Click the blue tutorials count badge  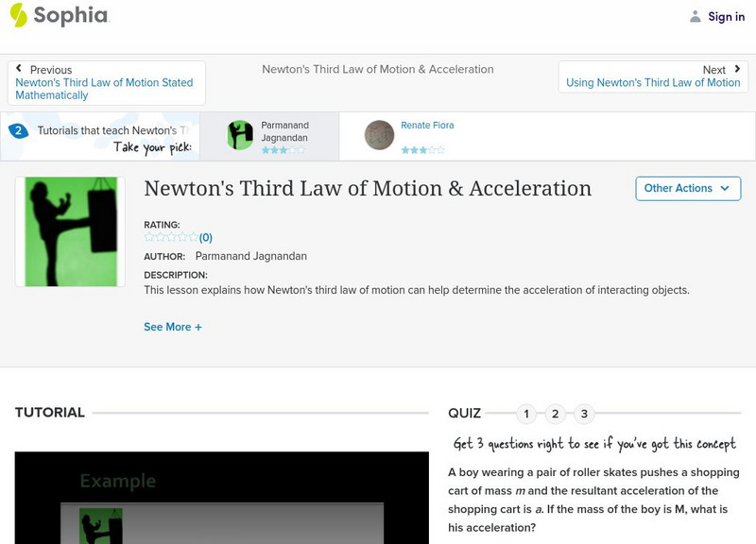18,130
